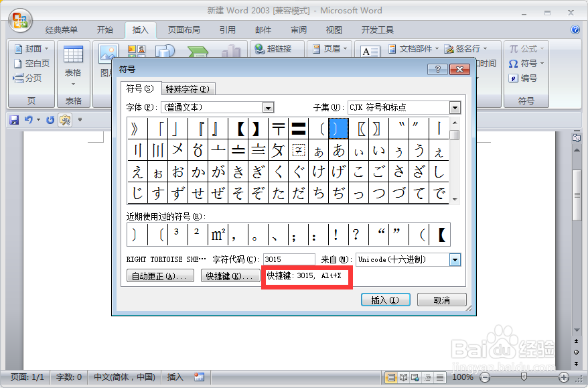Click the zoom in plus button
Image resolution: width=588 pixels, height=388 pixels.
click(564, 377)
